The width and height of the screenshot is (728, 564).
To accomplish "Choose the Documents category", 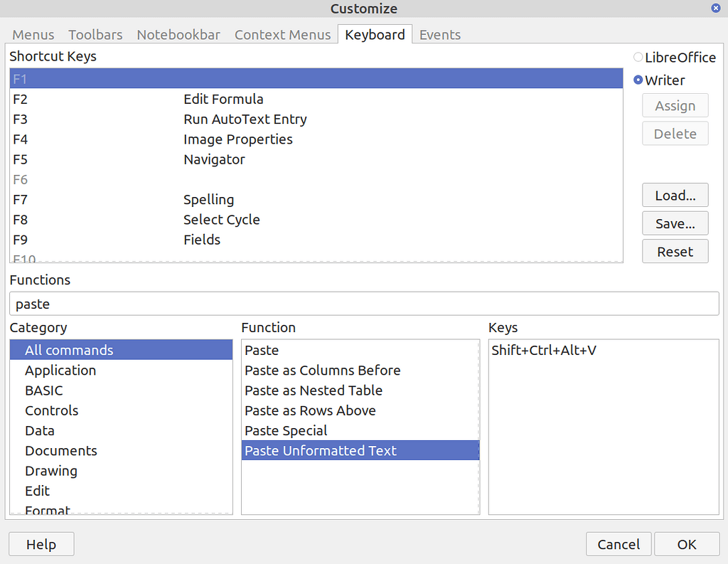I will 61,450.
